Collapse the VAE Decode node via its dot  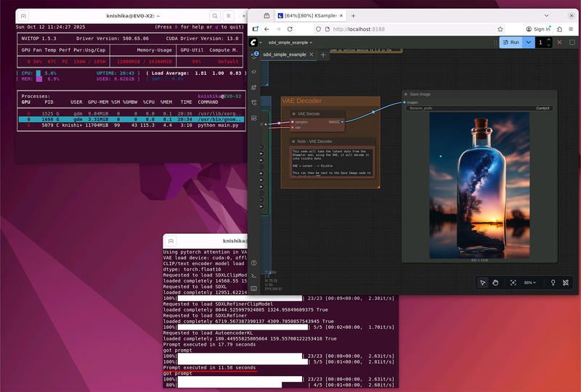pyautogui.click(x=294, y=114)
